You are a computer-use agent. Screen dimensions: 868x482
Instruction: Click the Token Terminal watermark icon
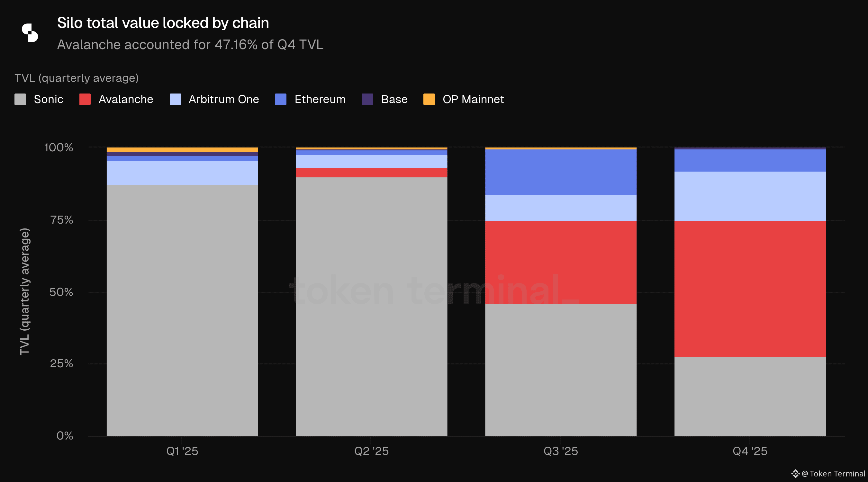795,474
